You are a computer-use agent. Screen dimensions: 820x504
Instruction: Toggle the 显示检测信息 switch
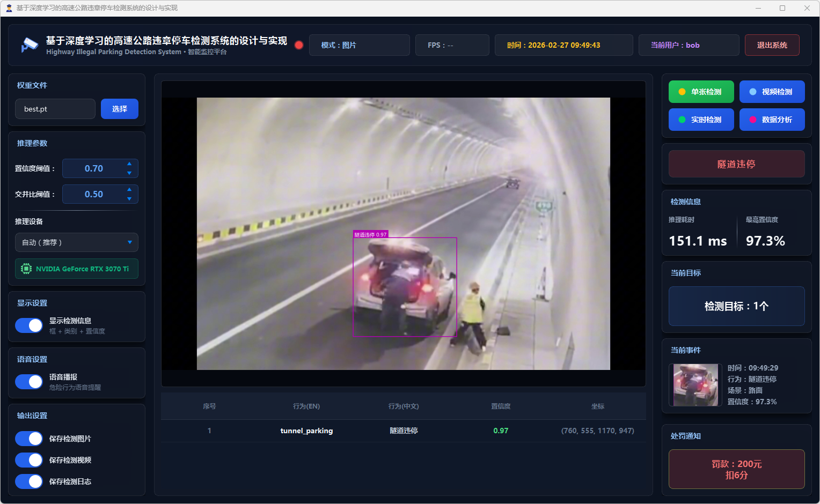[x=29, y=325]
